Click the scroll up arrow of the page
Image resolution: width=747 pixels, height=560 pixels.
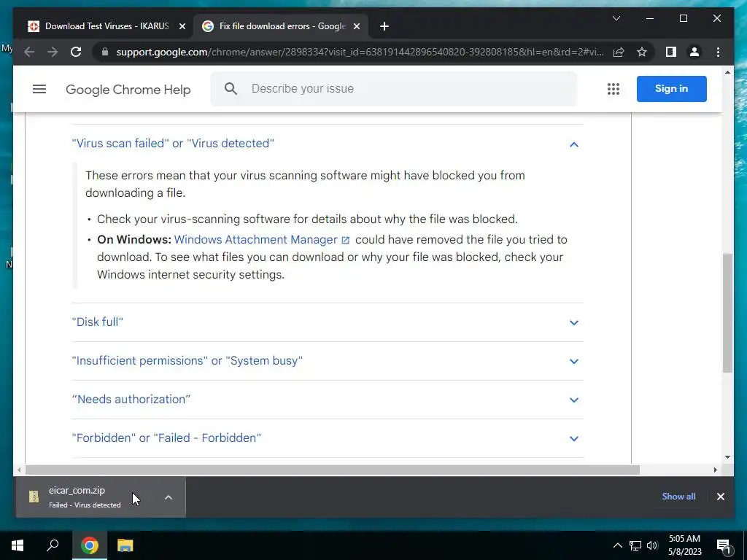point(727,72)
